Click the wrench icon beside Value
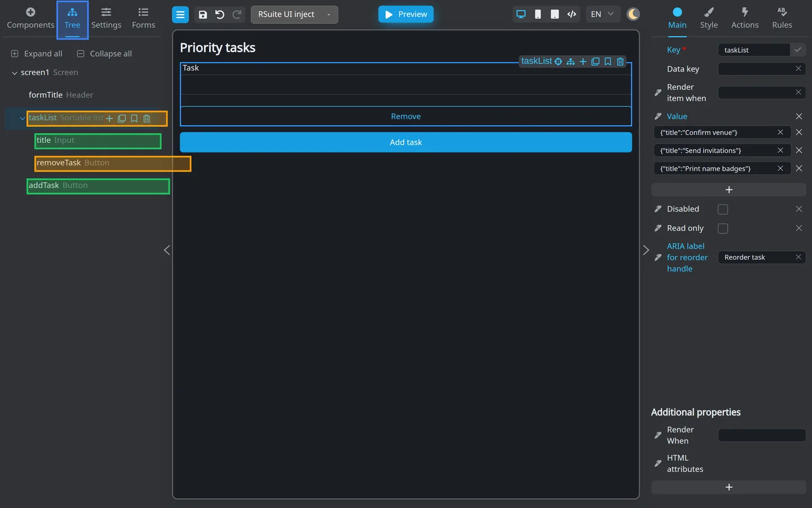This screenshot has width=812, height=508. click(x=657, y=116)
